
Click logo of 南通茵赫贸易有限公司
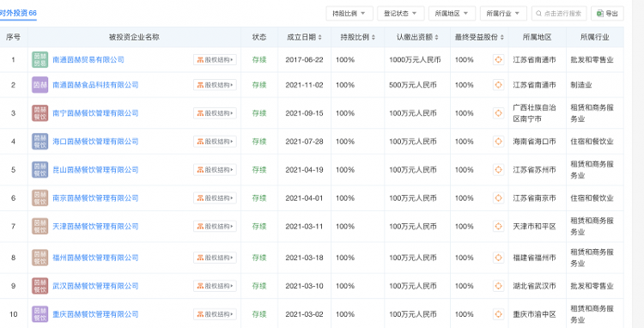(x=39, y=60)
